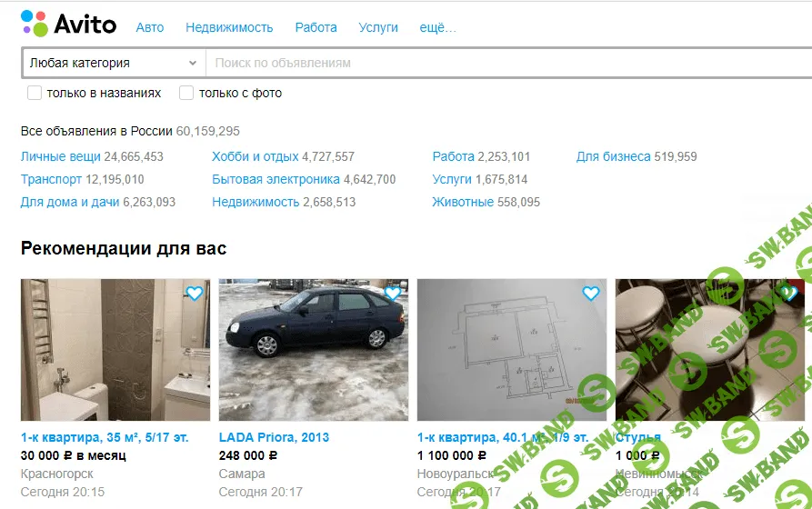Click into 'Поиск по объявлениям' search field

pos(509,64)
